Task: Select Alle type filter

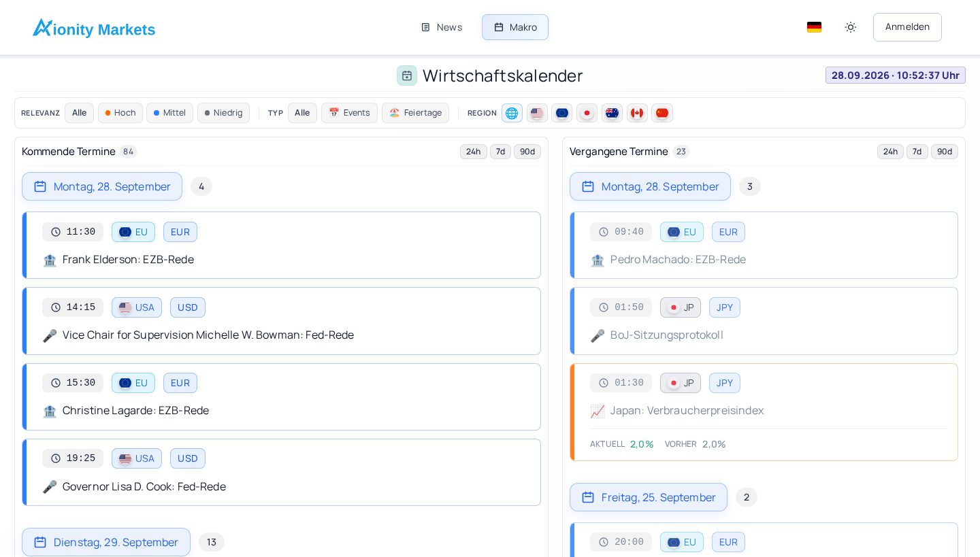Action: point(302,113)
